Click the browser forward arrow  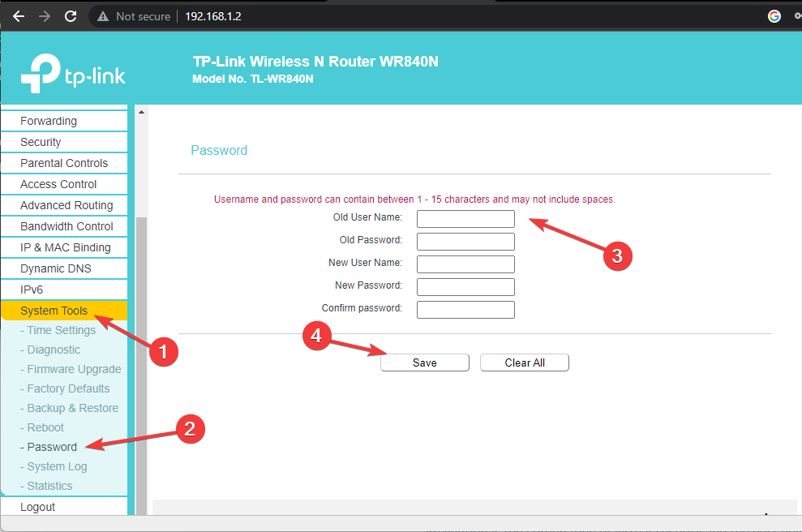(x=45, y=16)
